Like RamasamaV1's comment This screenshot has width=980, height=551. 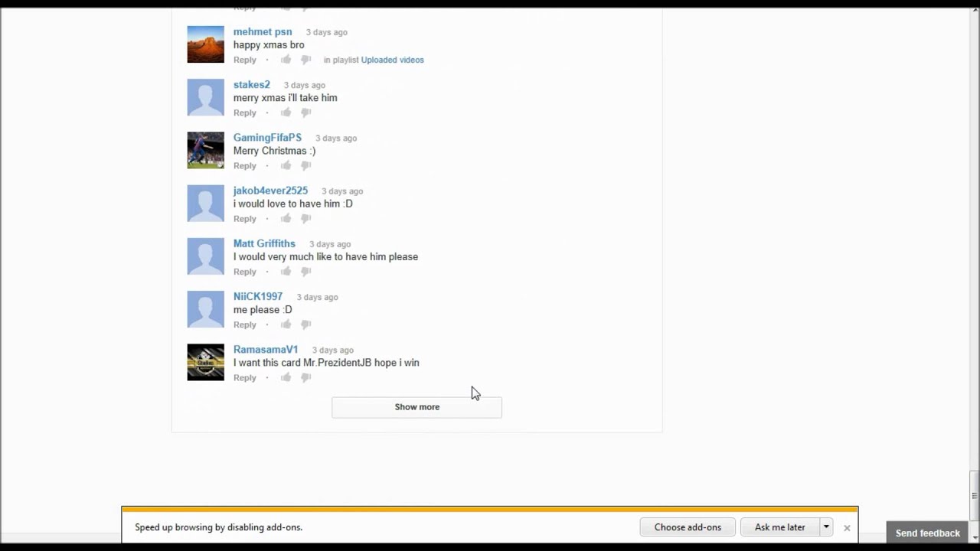click(x=286, y=377)
